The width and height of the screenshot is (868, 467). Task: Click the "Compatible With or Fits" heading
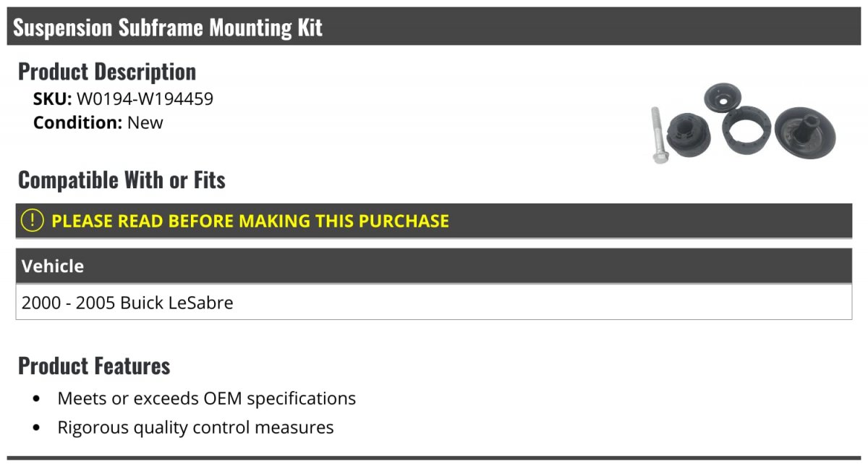pyautogui.click(x=122, y=180)
